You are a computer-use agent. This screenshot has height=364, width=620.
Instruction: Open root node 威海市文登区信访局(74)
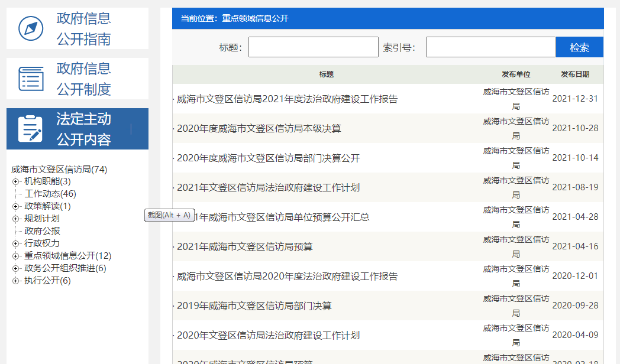click(59, 170)
